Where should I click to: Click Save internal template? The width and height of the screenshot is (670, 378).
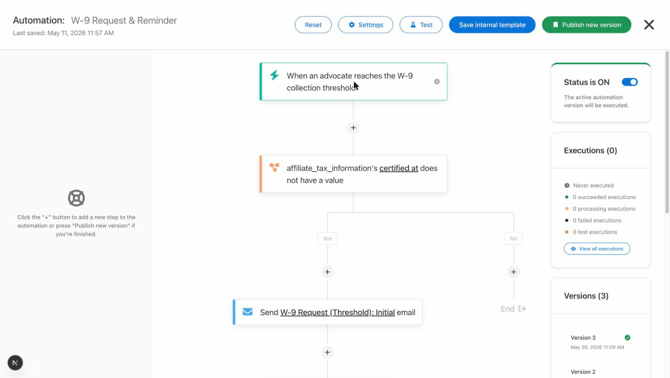[492, 25]
